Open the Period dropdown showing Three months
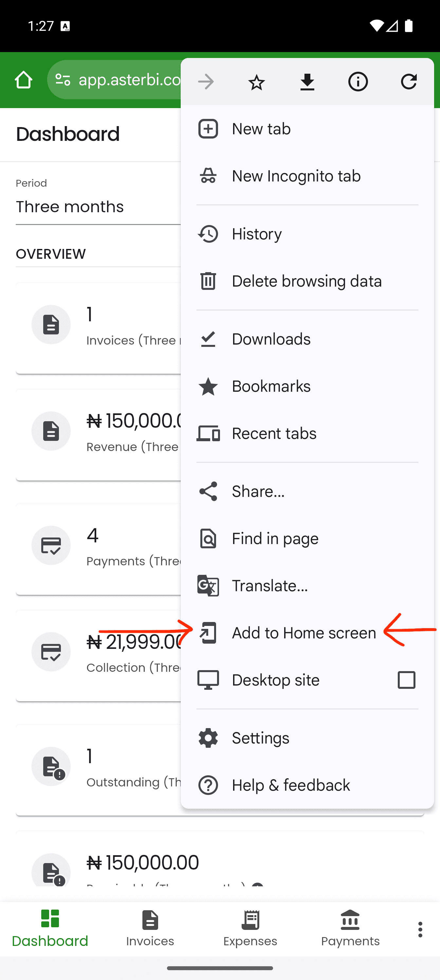Image resolution: width=440 pixels, height=980 pixels. click(70, 207)
